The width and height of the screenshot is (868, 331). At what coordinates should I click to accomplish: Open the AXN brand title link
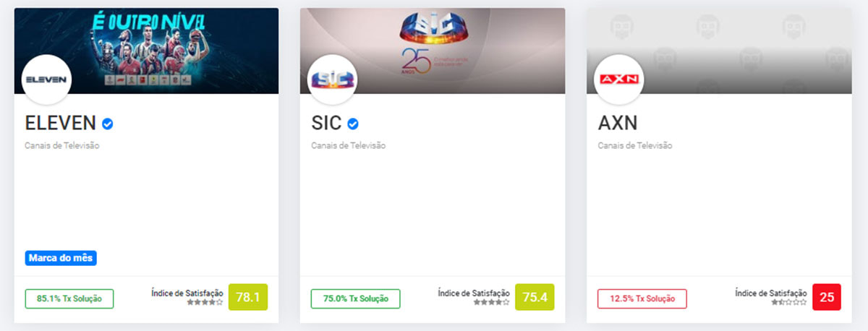tap(618, 124)
